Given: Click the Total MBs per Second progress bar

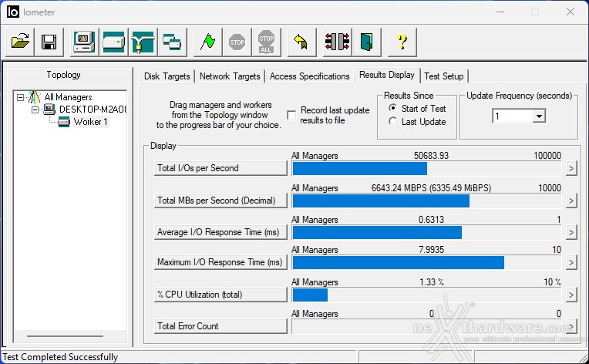Looking at the screenshot, I should click(x=426, y=201).
